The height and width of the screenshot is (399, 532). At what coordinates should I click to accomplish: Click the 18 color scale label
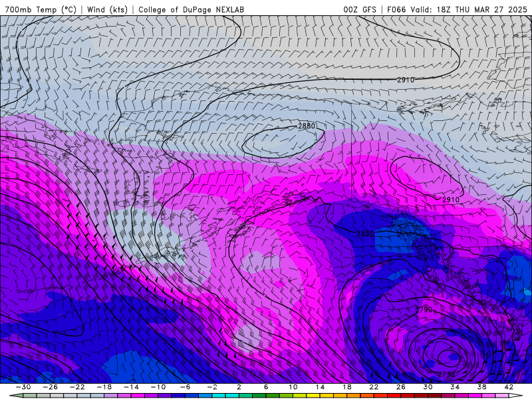tap(346, 387)
